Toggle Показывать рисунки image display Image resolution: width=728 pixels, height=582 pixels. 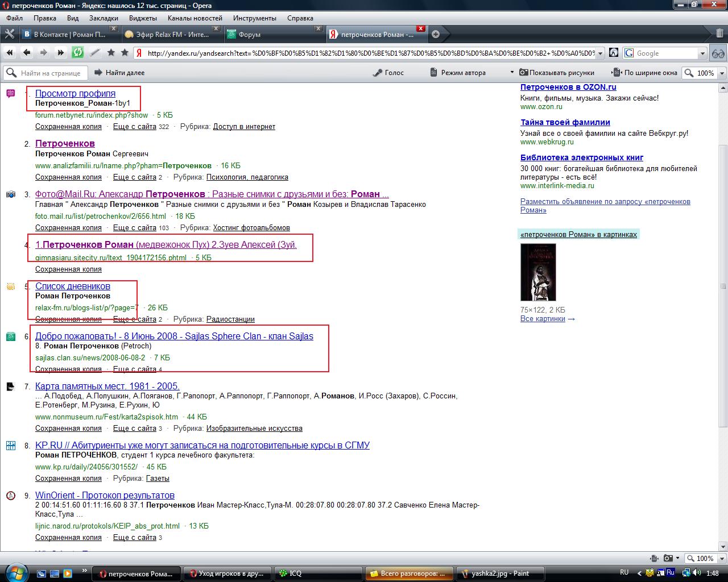click(556, 73)
